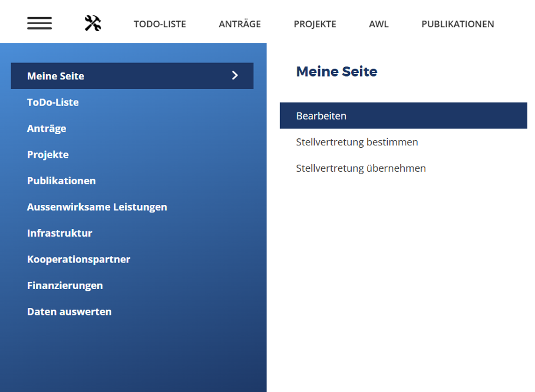The height and width of the screenshot is (392, 535).
Task: Click the highlighted Bearbeiten entry
Action: (321, 116)
